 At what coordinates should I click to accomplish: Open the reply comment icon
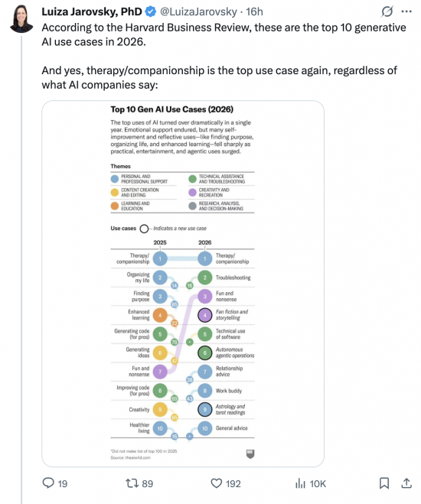[x=48, y=483]
